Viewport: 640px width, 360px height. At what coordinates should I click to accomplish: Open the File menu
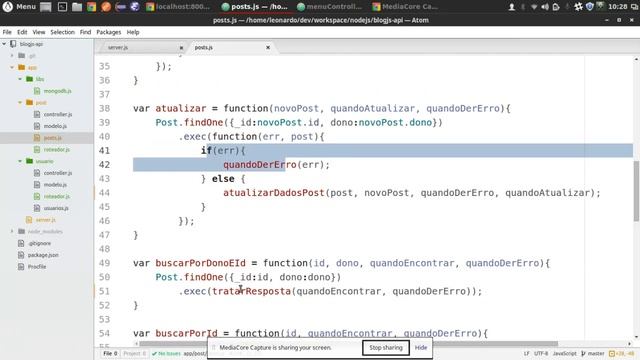click(7, 32)
